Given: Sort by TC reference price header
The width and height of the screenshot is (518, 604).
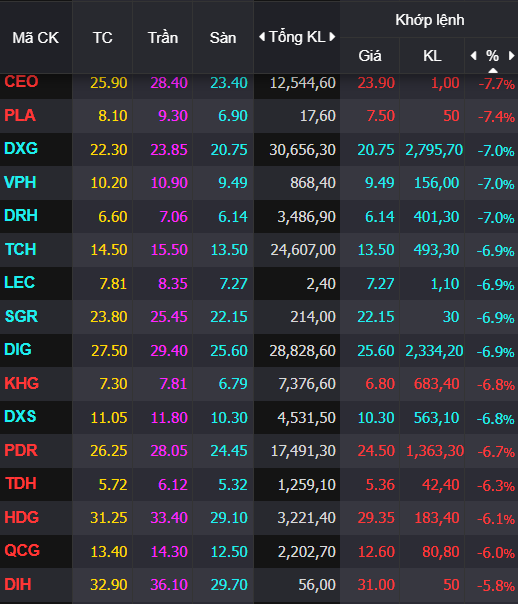Looking at the screenshot, I should (102, 38).
